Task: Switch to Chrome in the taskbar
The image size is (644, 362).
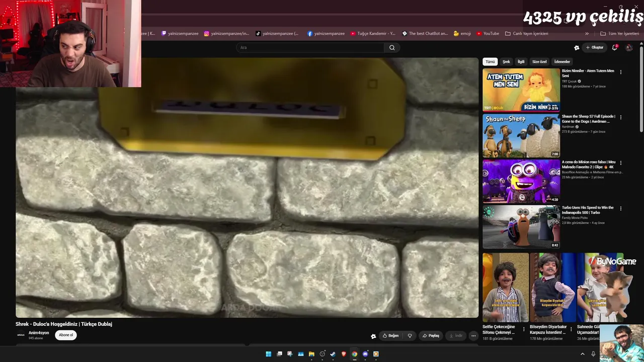Action: click(355, 354)
